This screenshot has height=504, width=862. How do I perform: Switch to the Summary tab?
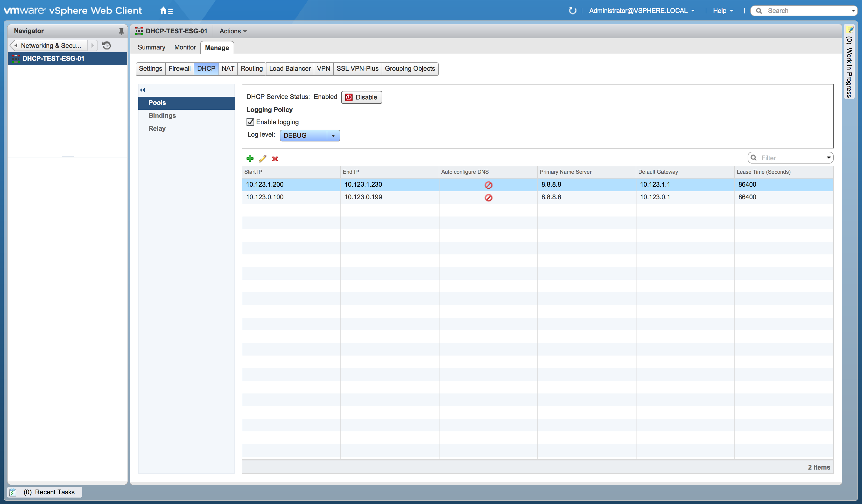[x=151, y=47]
